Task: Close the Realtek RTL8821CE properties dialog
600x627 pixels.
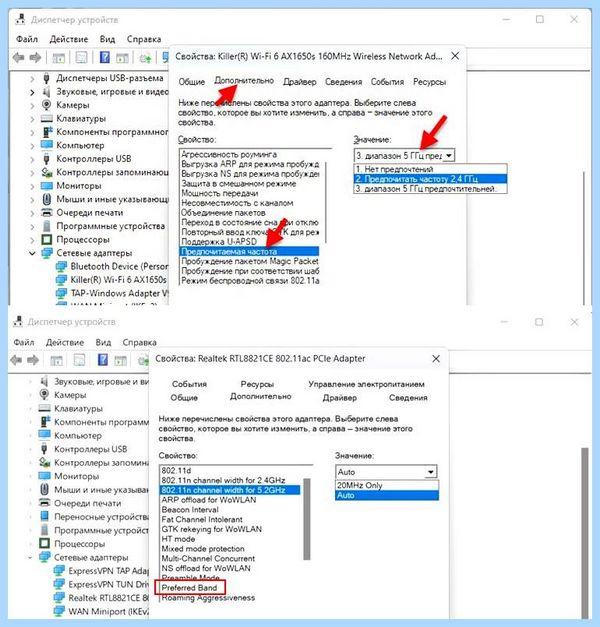Action: (x=436, y=359)
